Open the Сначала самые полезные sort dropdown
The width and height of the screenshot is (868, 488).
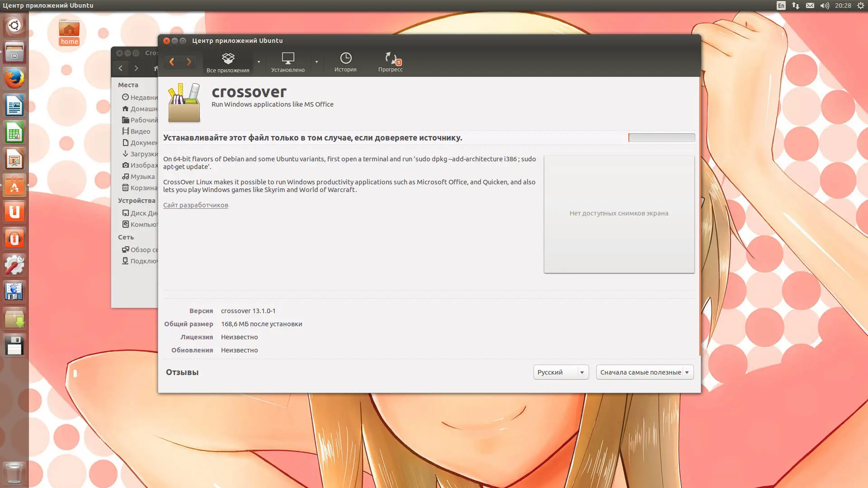pyautogui.click(x=644, y=372)
